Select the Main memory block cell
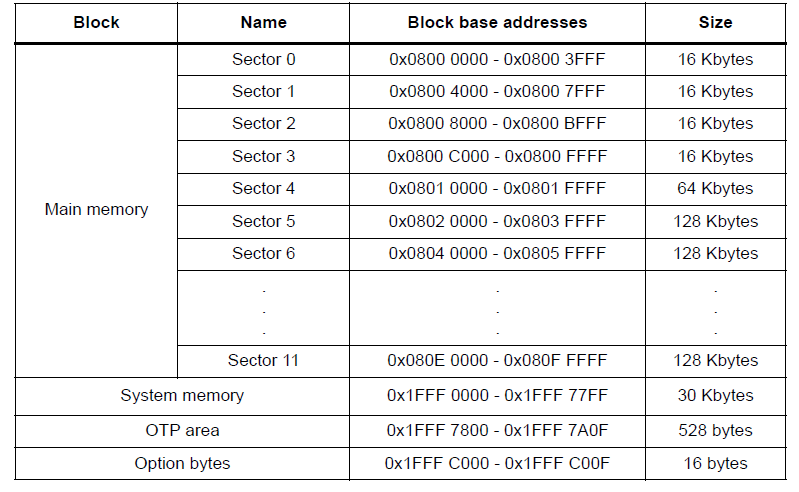Image resolution: width=799 pixels, height=492 pixels. 96,210
